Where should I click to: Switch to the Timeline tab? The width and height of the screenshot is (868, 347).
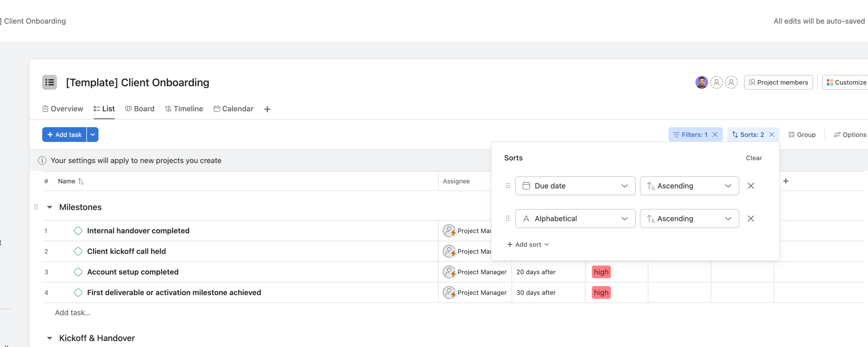click(184, 108)
